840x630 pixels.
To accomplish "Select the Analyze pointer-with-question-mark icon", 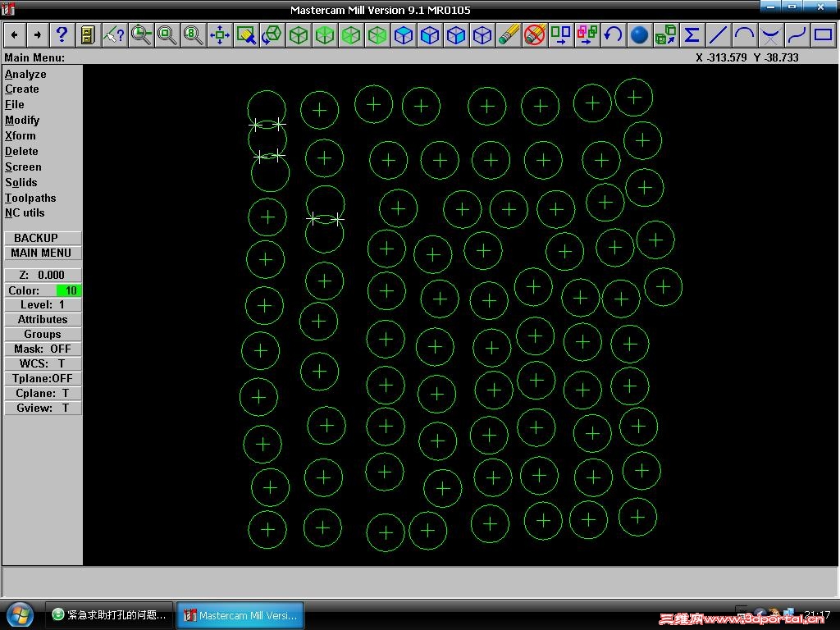I will [114, 35].
